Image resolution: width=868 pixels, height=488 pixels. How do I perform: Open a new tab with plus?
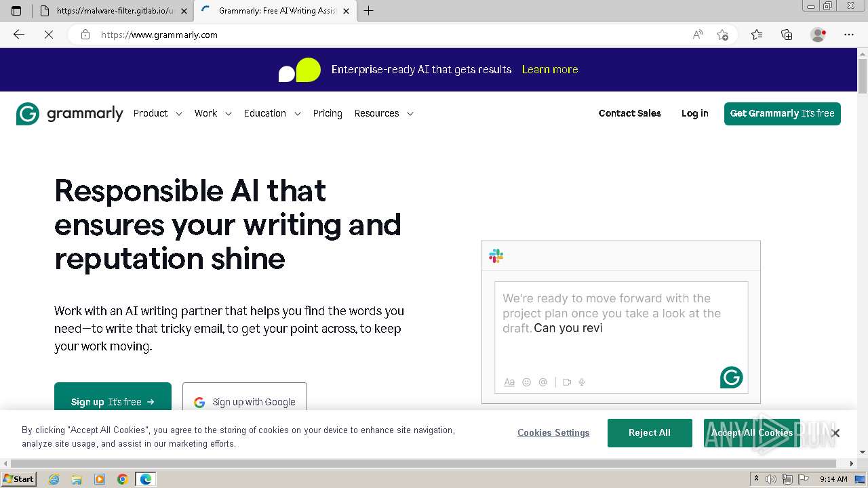[368, 11]
